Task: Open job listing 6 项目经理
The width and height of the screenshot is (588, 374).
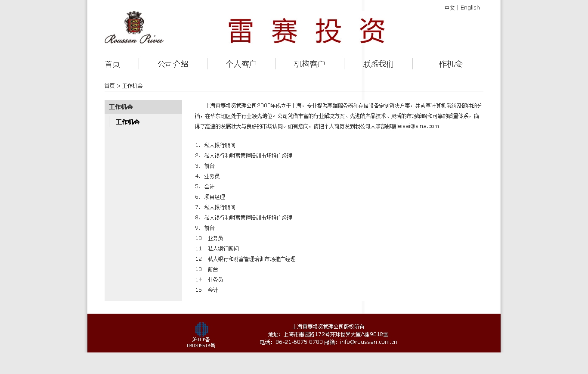Action: click(x=214, y=197)
